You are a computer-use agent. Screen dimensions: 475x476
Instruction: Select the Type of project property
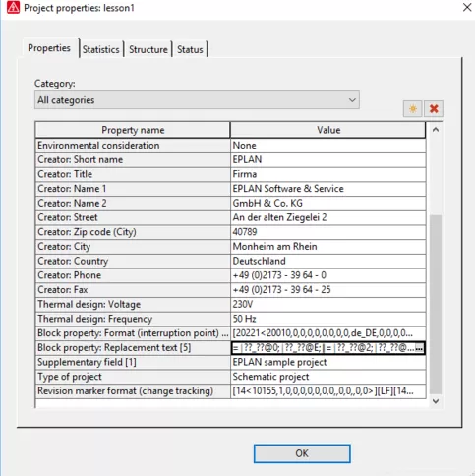point(133,377)
